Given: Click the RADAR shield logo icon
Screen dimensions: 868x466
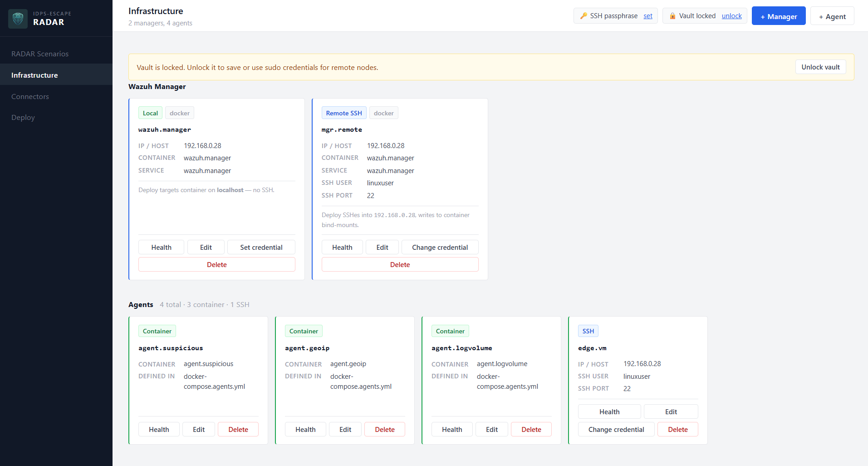Looking at the screenshot, I should coord(18,19).
